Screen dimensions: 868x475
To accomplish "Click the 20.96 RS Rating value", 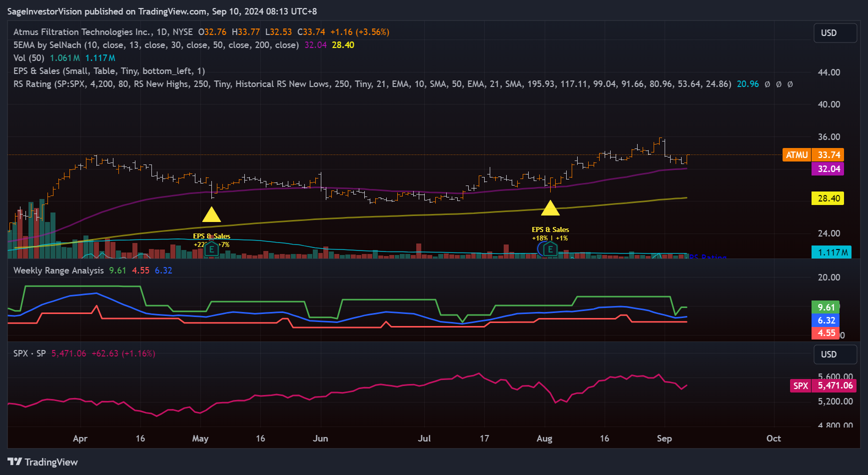I will [748, 84].
